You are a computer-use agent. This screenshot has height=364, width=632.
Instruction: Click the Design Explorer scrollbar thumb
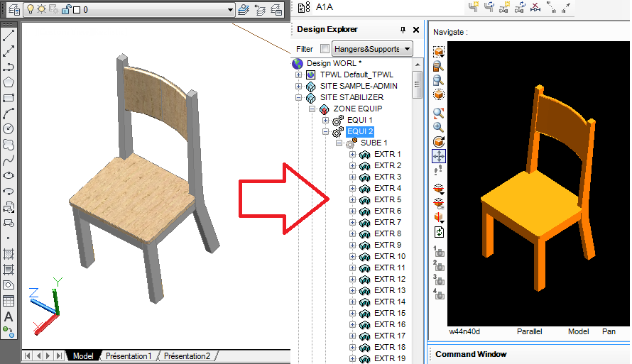click(418, 84)
